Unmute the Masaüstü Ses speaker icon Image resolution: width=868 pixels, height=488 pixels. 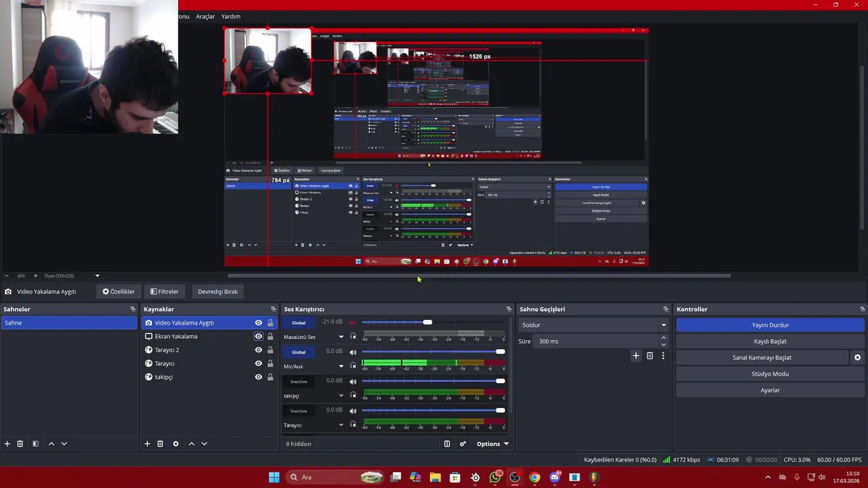click(353, 323)
